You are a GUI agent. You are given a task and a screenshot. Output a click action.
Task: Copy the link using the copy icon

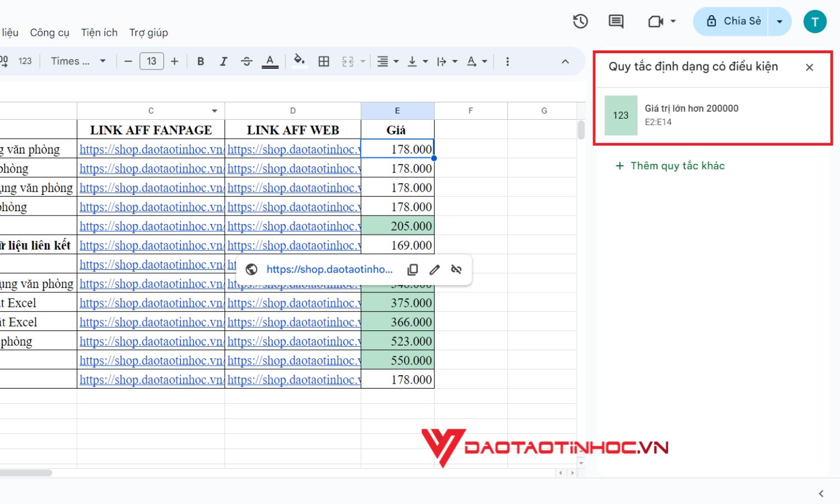click(x=412, y=269)
